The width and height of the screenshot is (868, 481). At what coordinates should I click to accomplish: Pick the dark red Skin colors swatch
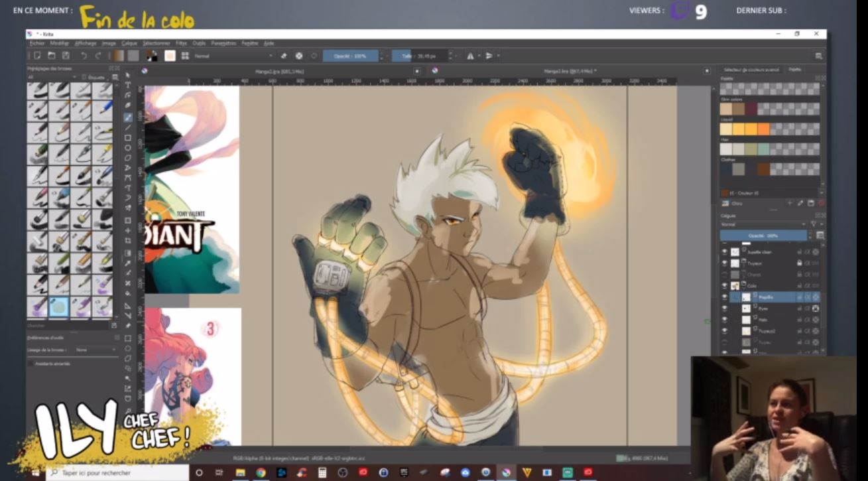pyautogui.click(x=751, y=109)
